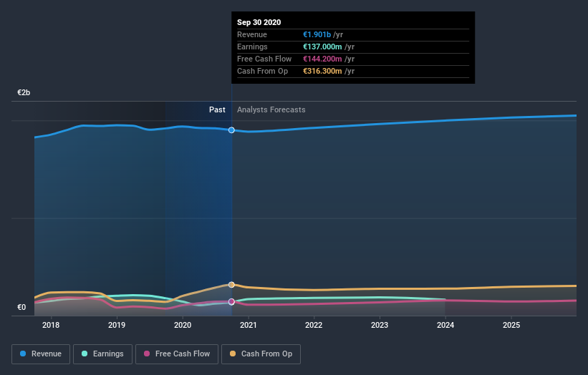
Task: Click the 2025 x-axis label
Action: tap(511, 325)
